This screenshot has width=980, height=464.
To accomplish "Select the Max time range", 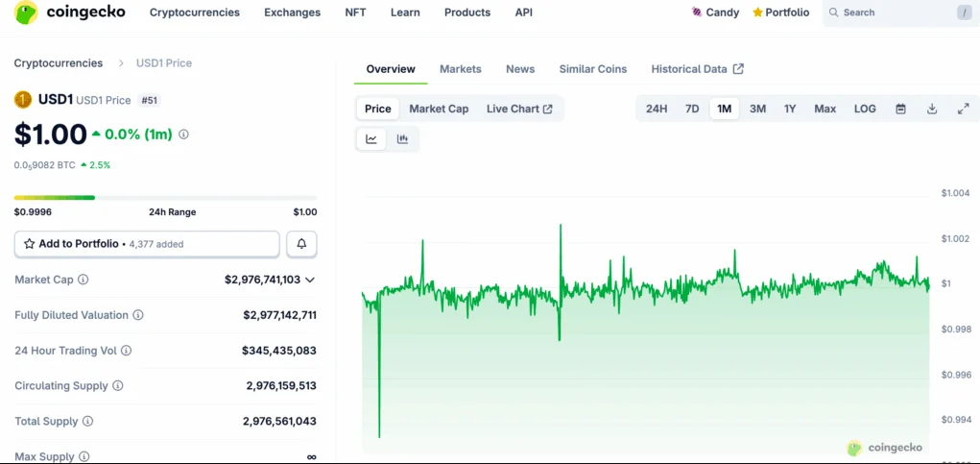I will pyautogui.click(x=825, y=109).
